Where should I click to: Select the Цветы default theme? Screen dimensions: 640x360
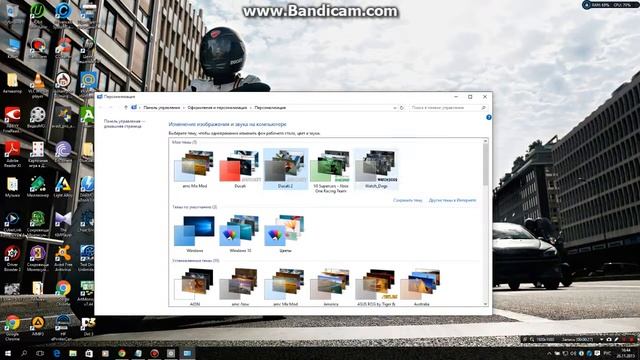click(285, 233)
